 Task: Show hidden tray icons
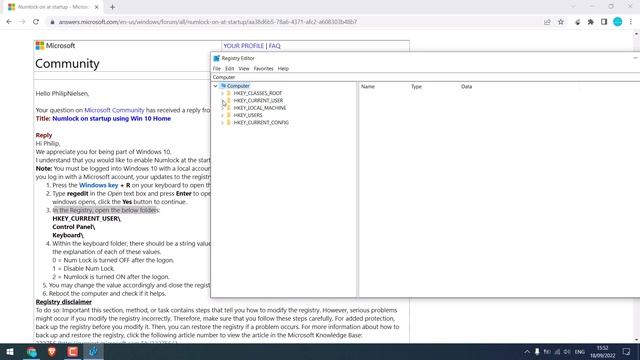click(527, 352)
